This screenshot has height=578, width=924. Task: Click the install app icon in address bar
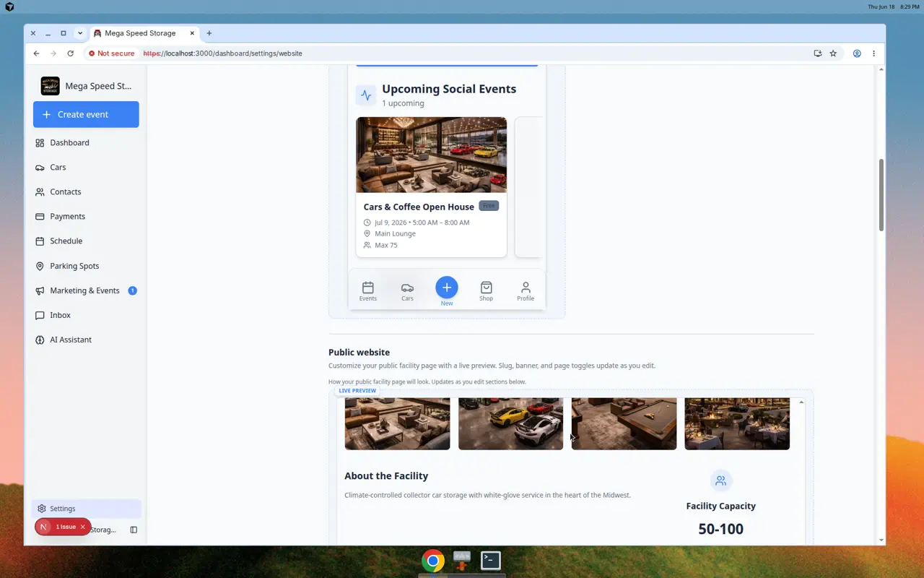click(818, 53)
